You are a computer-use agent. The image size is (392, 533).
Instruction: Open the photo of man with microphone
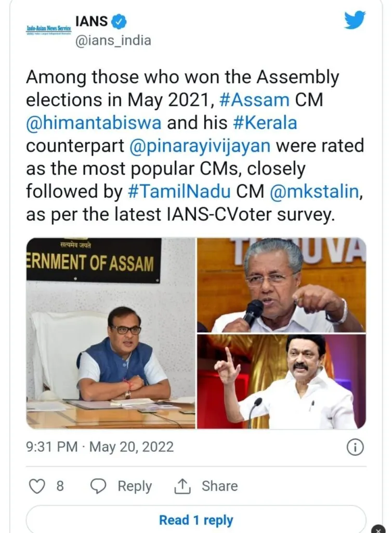coord(282,285)
